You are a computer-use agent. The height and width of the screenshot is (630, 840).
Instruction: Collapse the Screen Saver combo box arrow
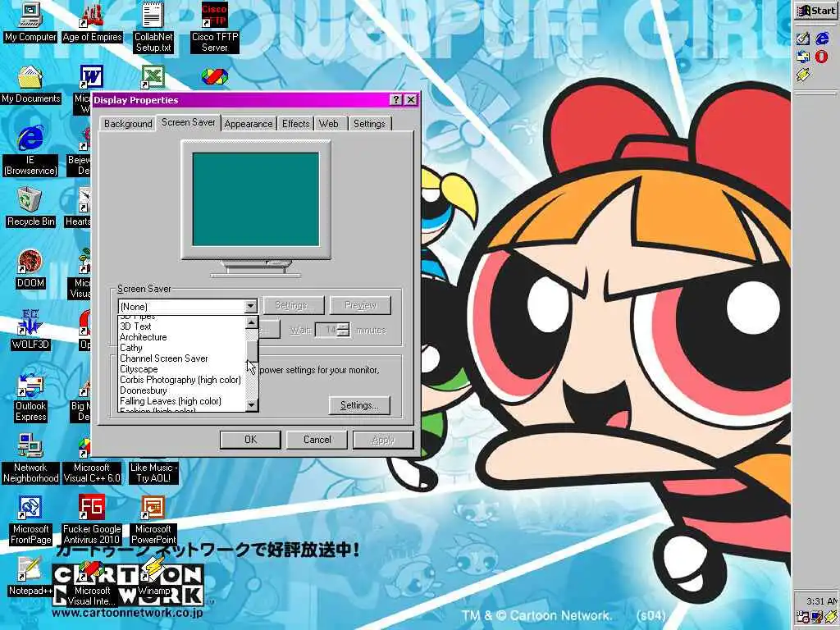click(250, 307)
